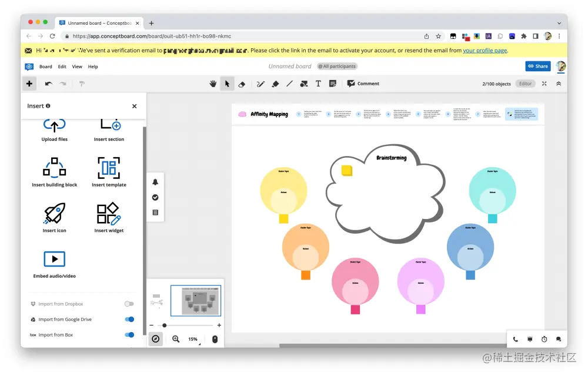Open the Board menu

click(x=46, y=67)
